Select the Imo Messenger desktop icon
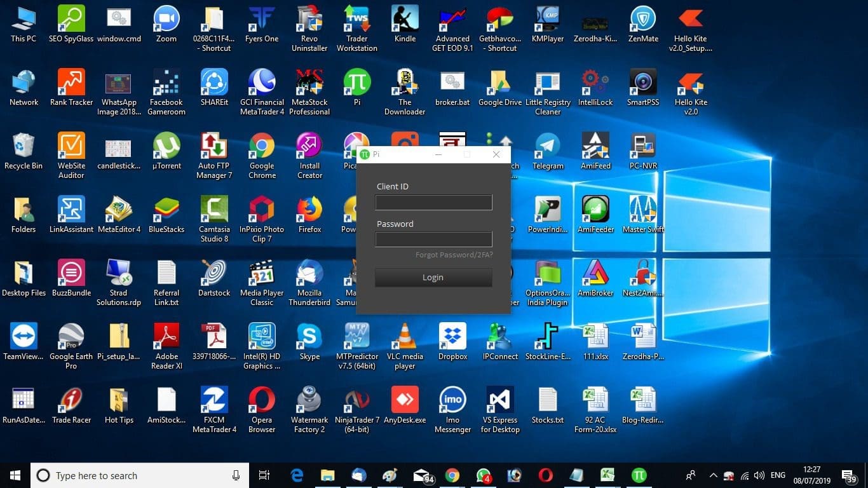The image size is (868, 488). [452, 410]
